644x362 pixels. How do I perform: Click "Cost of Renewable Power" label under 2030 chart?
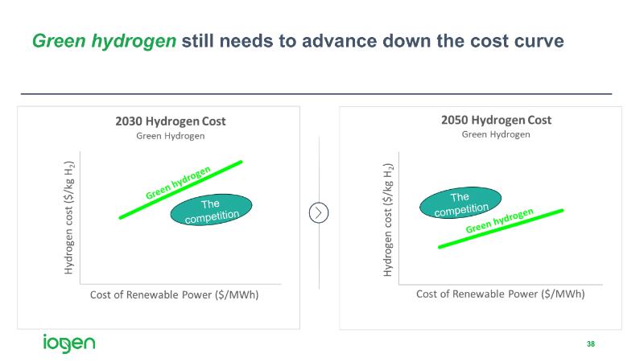(x=174, y=294)
